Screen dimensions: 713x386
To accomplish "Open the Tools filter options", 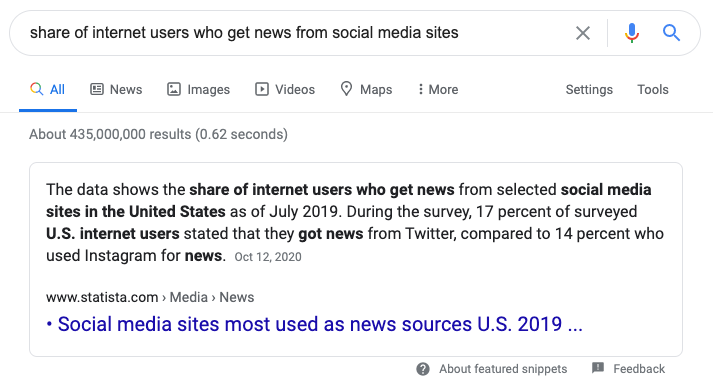I will [653, 90].
